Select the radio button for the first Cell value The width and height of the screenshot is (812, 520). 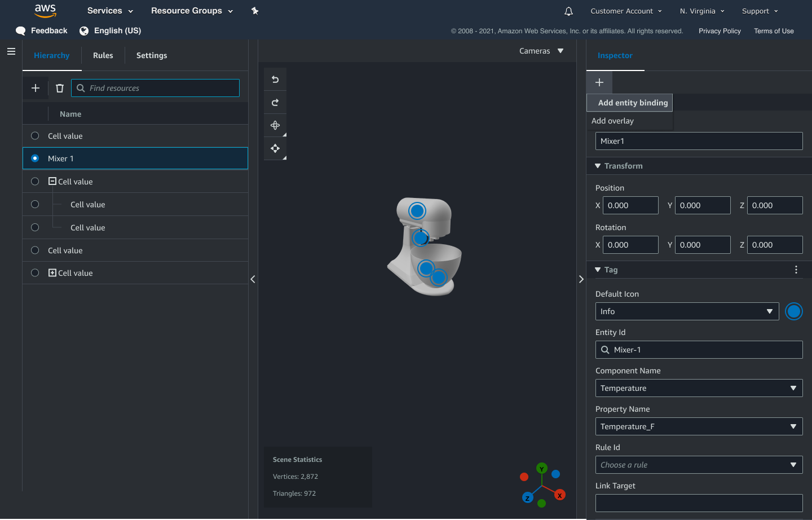tap(34, 135)
